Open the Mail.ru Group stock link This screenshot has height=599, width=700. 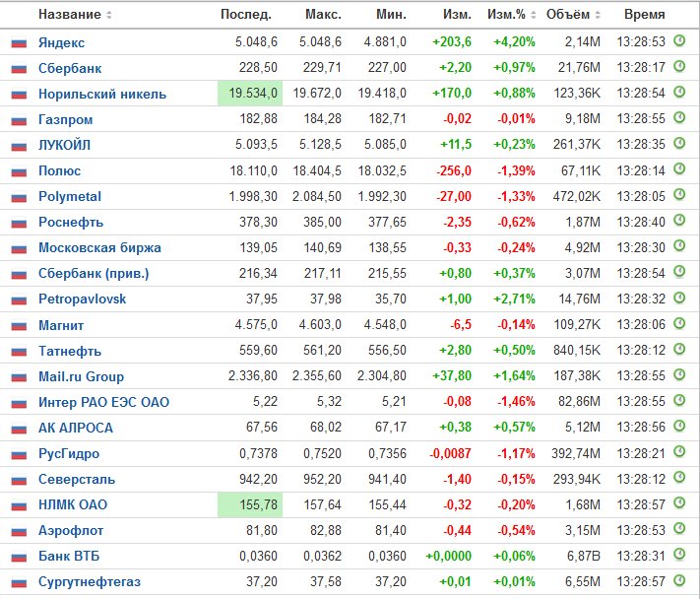click(x=81, y=376)
